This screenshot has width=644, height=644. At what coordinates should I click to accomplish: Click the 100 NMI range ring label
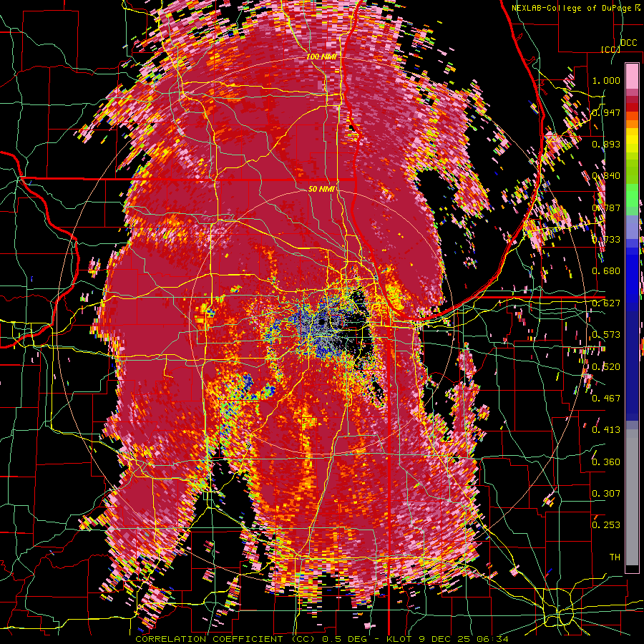point(321,57)
